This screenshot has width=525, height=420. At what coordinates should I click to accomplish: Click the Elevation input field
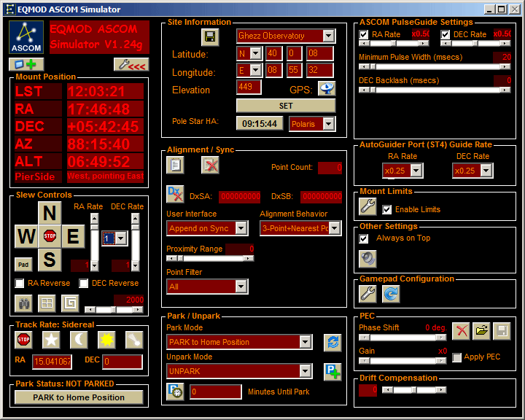[249, 87]
